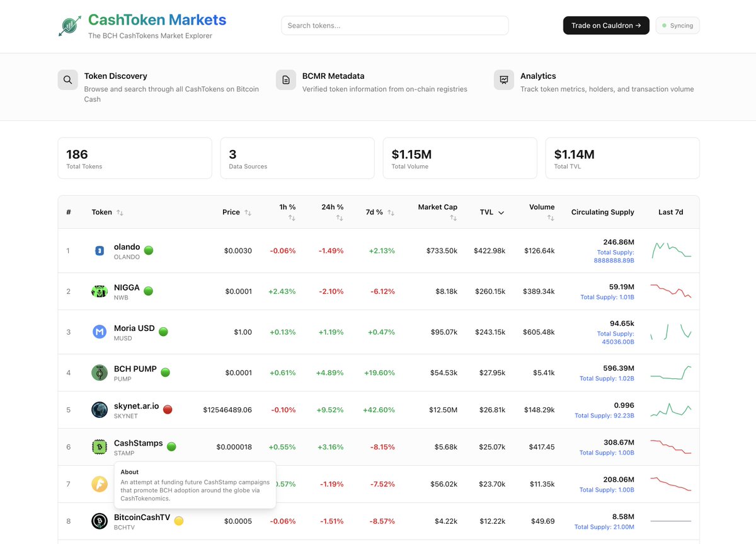Image resolution: width=756 pixels, height=544 pixels.
Task: Click the green status dot beside NWB name
Action: click(149, 291)
